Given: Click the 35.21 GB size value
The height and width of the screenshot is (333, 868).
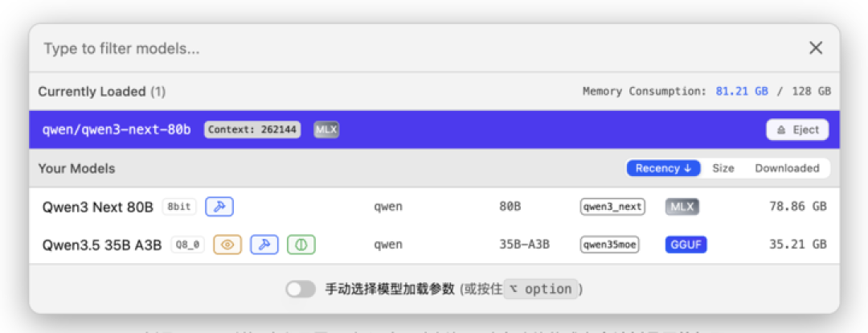Looking at the screenshot, I should pos(798,245).
